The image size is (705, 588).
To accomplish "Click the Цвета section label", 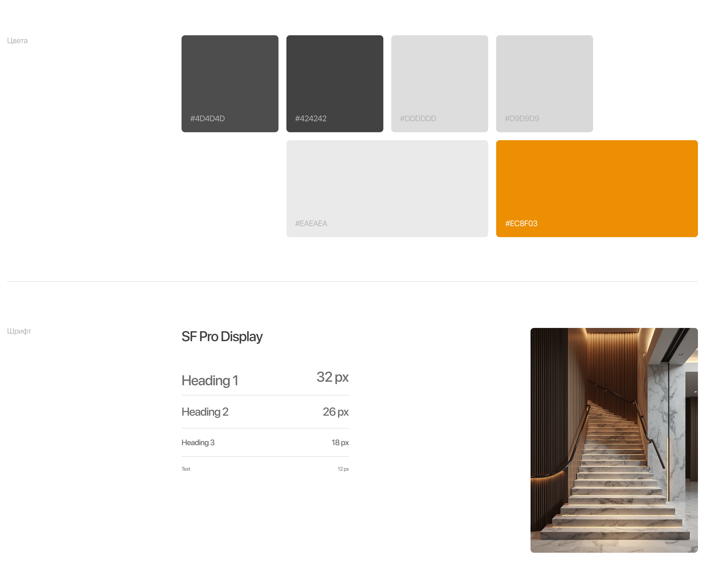I will click(x=17, y=41).
